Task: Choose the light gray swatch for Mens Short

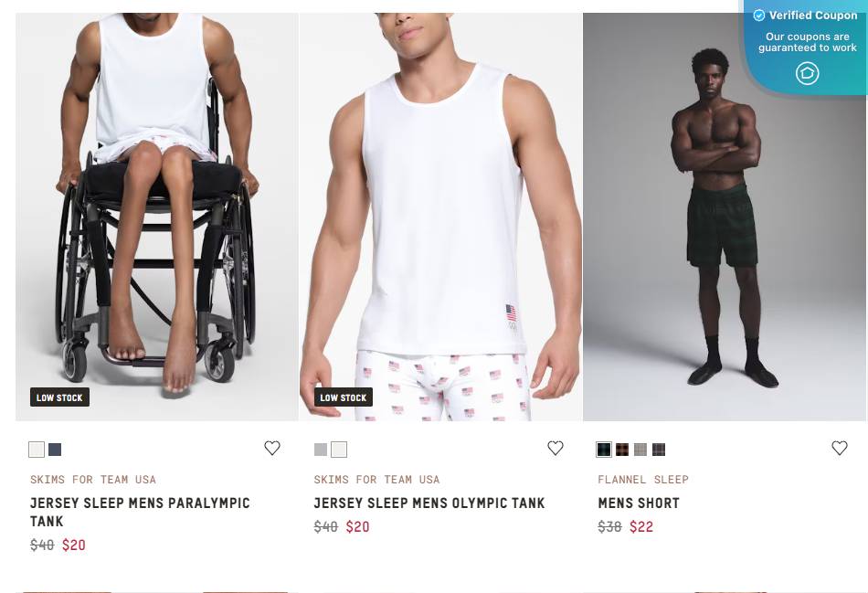Action: coord(640,449)
